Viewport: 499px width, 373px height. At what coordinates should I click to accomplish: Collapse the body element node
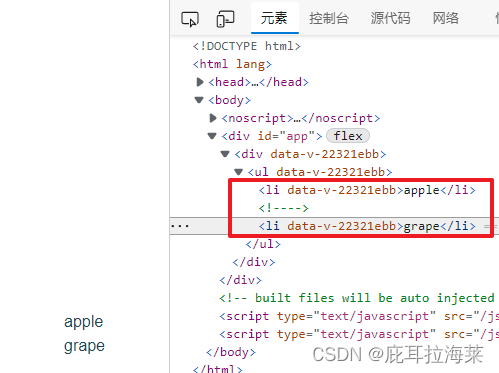[x=199, y=100]
